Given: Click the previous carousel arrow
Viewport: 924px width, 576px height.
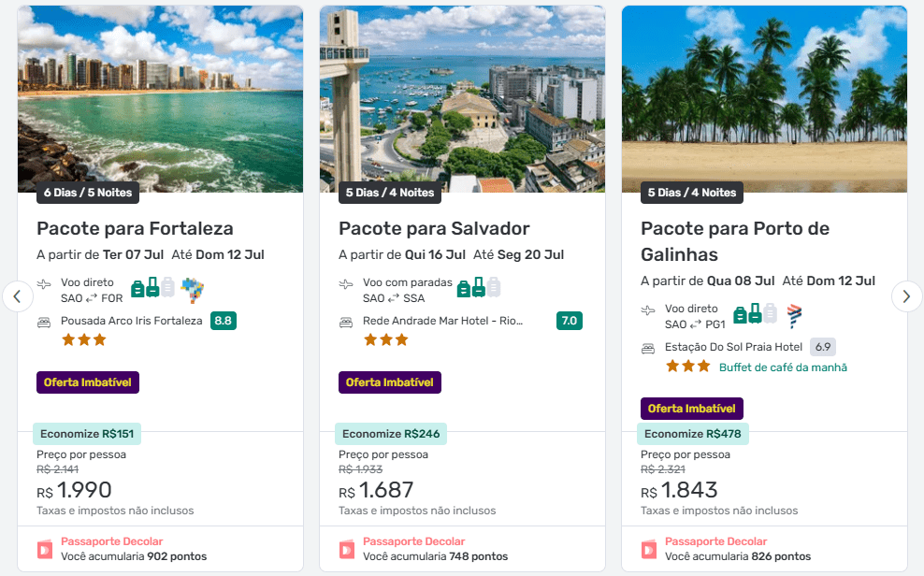Looking at the screenshot, I should coord(17,296).
